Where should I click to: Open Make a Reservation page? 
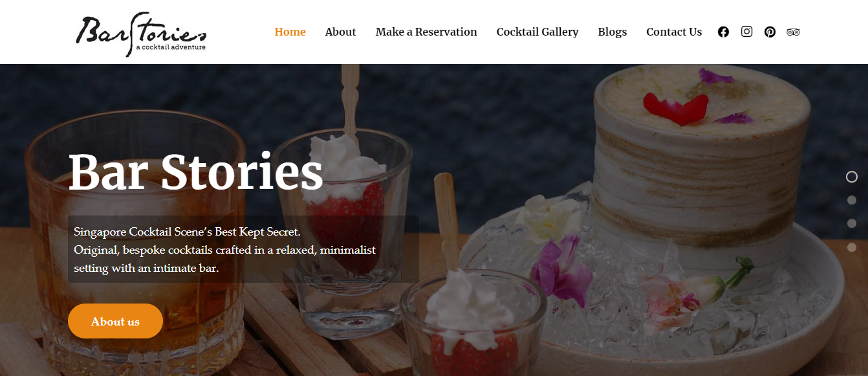426,32
